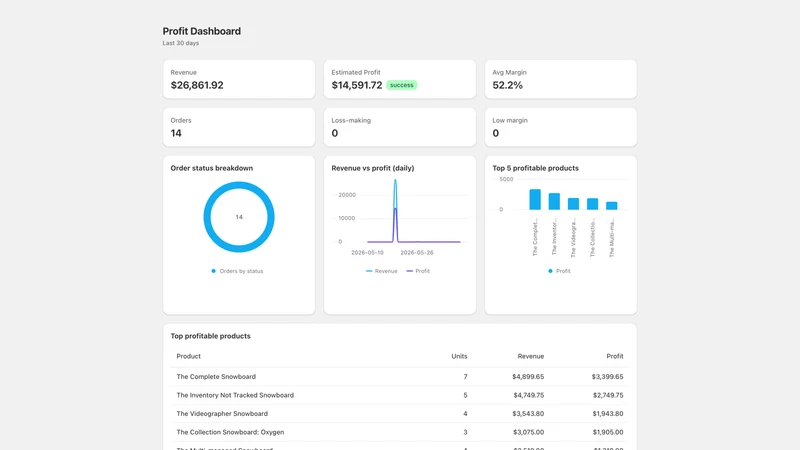Click the Order status breakdown title

point(212,168)
